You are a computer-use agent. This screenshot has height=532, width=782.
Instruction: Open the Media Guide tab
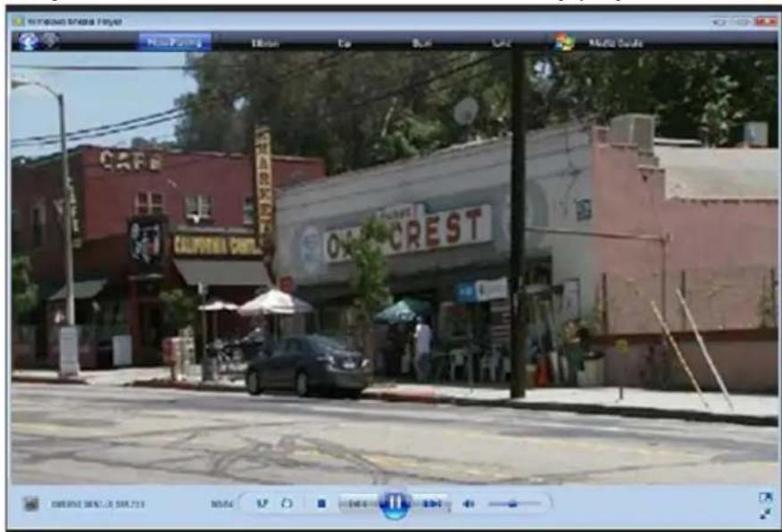point(615,44)
